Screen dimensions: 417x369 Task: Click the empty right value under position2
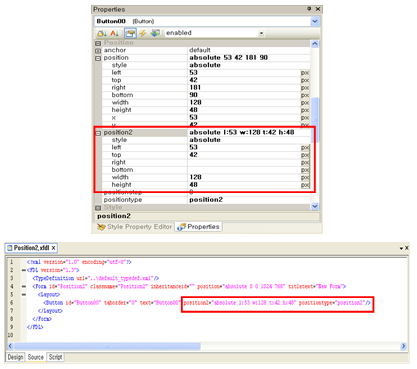[x=244, y=162]
